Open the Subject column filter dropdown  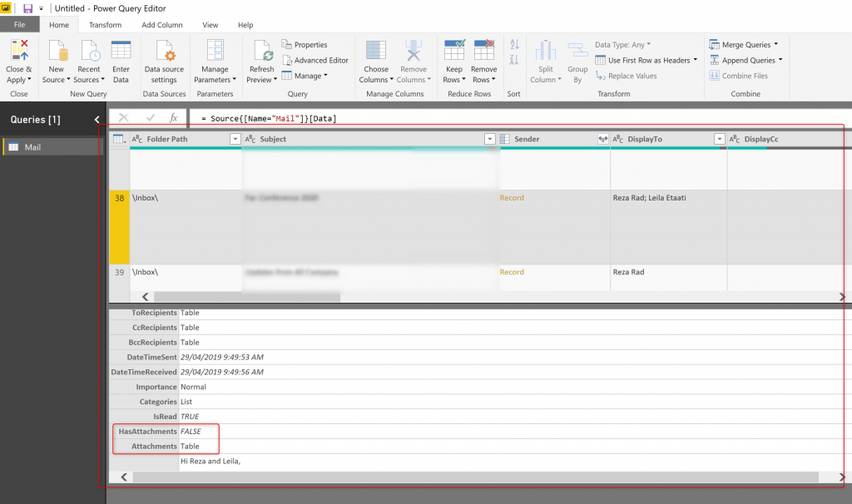490,139
